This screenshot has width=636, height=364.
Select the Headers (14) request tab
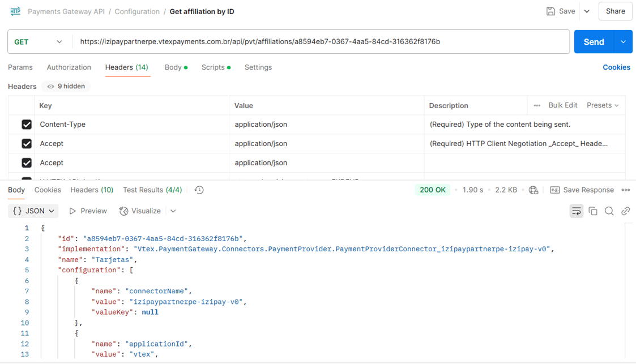[x=126, y=67]
